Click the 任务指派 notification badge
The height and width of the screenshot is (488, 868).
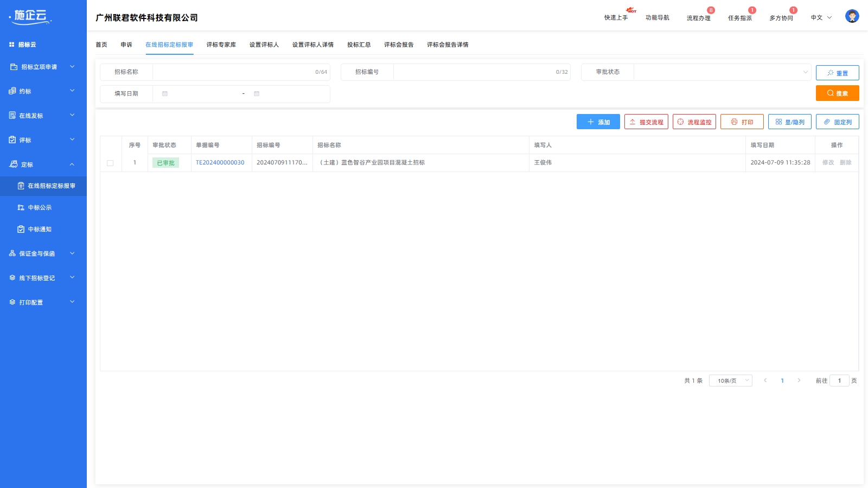click(752, 10)
